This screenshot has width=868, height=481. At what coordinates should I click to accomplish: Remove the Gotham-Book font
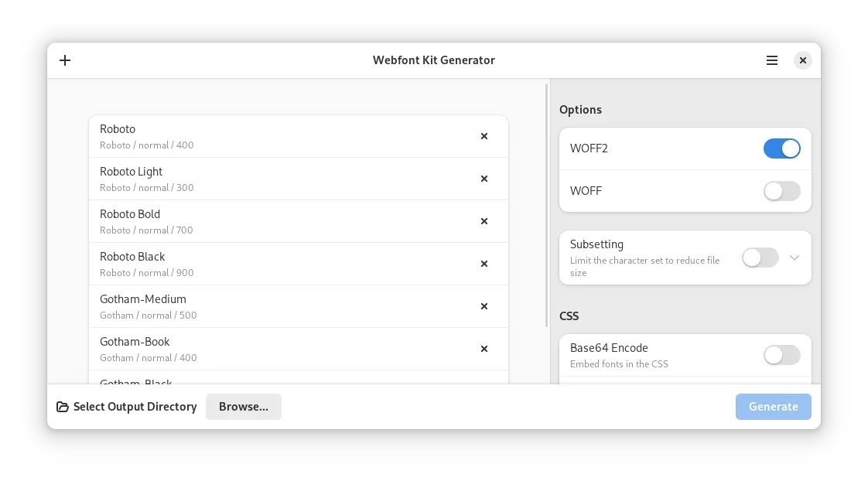pos(484,349)
